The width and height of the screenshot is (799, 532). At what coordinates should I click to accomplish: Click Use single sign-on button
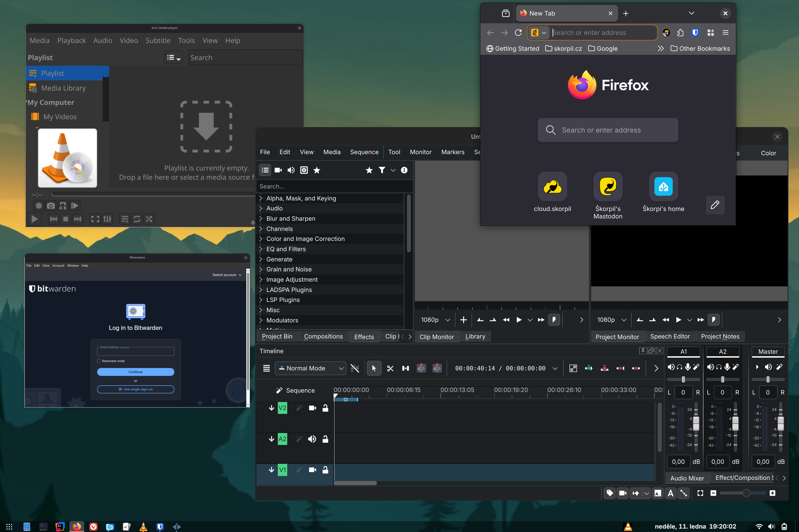click(x=135, y=390)
